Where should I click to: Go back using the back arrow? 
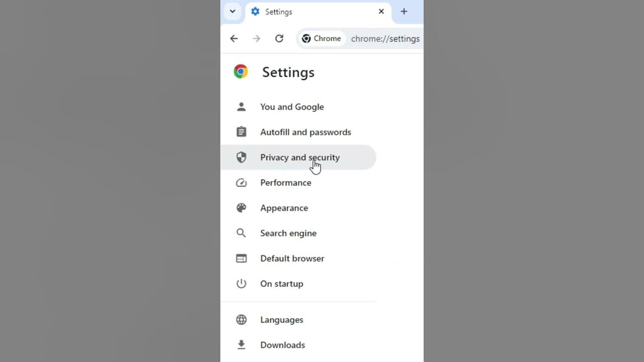point(234,39)
